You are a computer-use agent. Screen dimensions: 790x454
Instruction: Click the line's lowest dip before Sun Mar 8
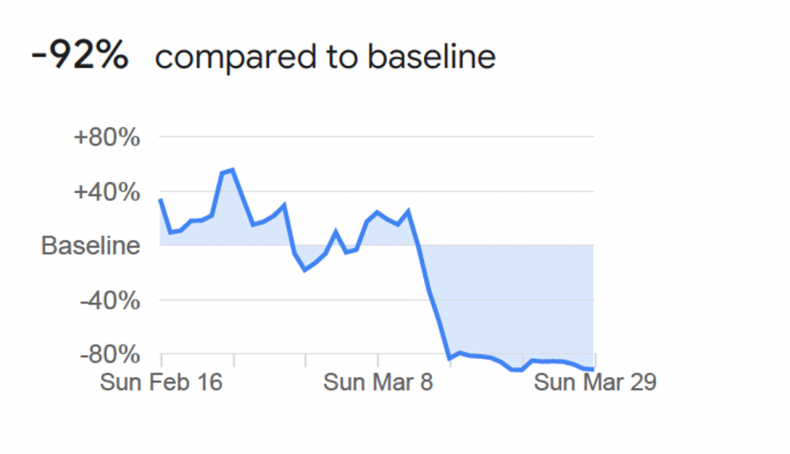tap(305, 270)
